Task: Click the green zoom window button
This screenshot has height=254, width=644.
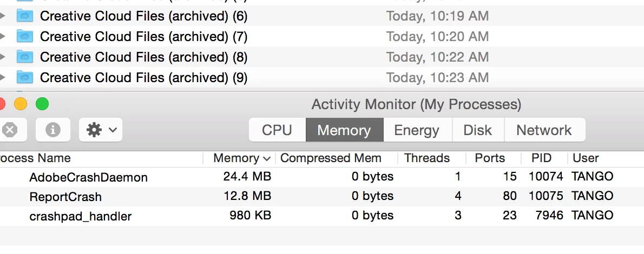Action: [x=42, y=104]
